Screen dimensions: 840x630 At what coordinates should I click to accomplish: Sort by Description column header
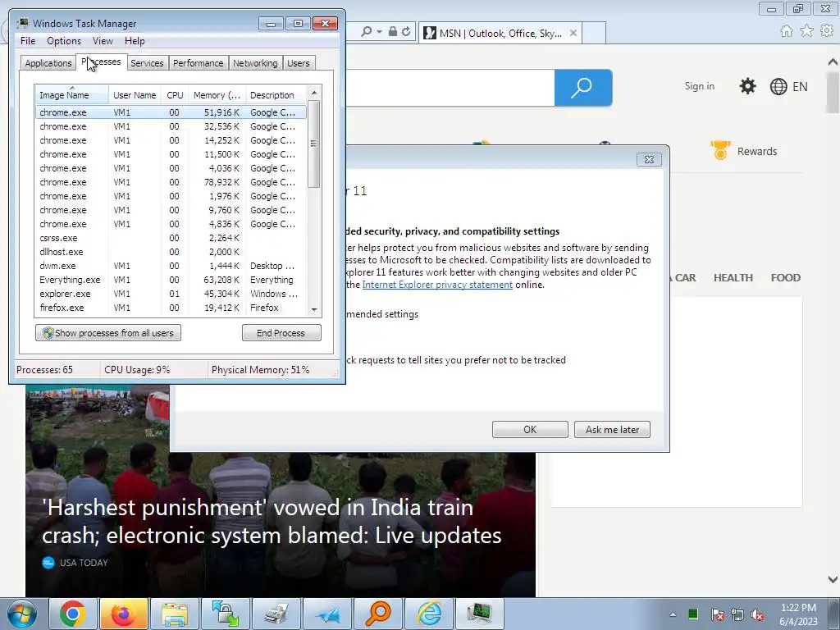pos(276,95)
